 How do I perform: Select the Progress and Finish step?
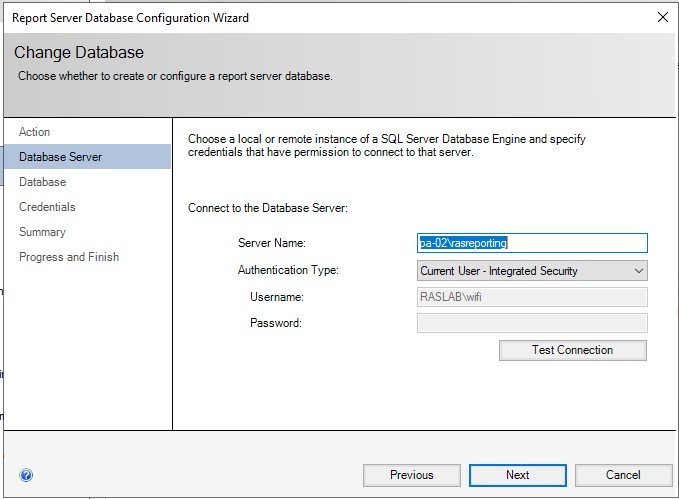tap(69, 257)
